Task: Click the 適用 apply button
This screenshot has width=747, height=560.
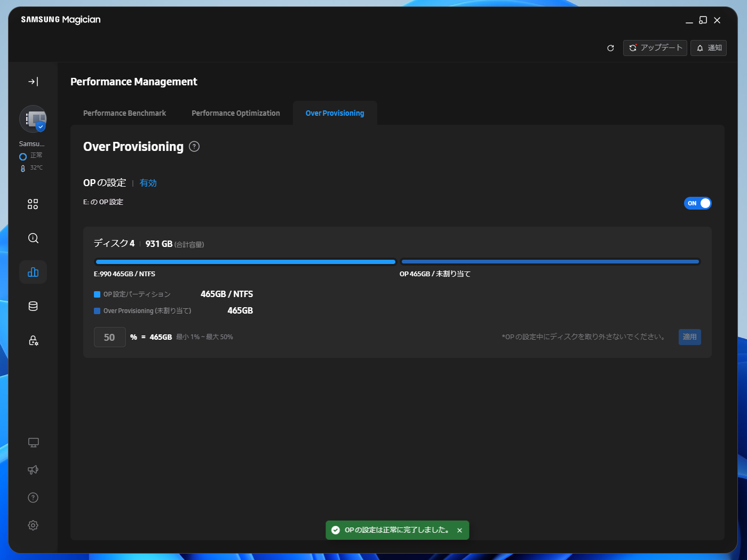Action: [x=690, y=337]
